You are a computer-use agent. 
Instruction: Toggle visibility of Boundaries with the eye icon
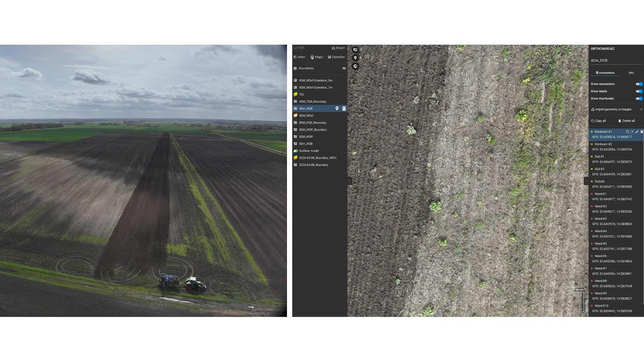[x=344, y=68]
